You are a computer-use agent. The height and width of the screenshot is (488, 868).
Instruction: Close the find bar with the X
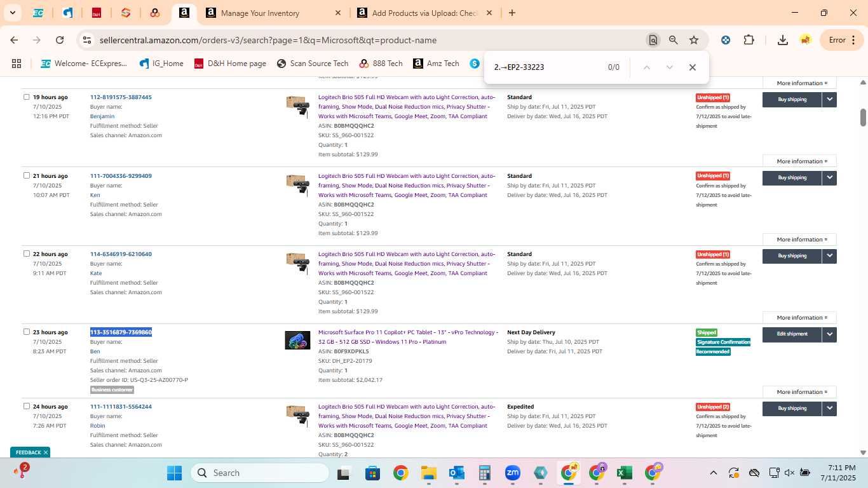pos(693,67)
